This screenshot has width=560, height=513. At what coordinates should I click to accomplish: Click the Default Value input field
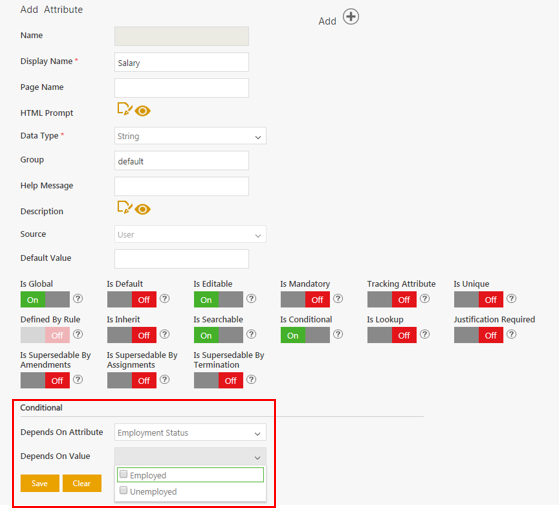181,259
